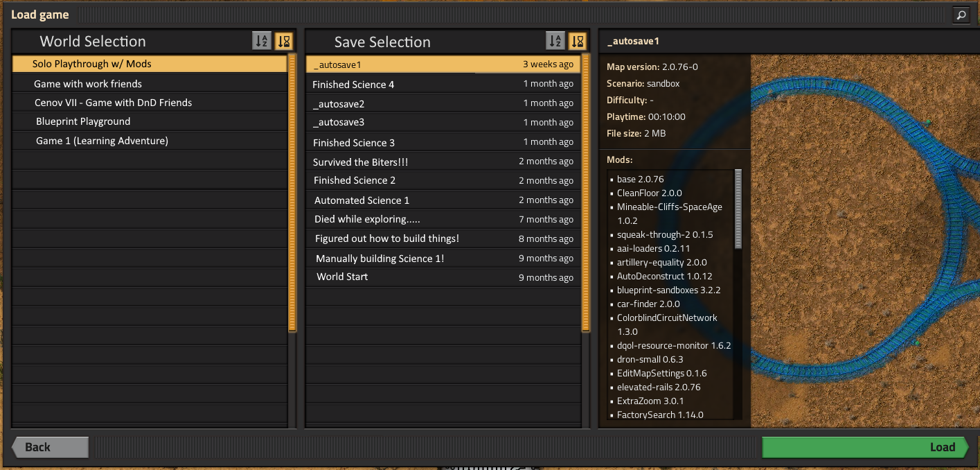980x470 pixels.
Task: Open the search magnifier in Load game
Action: pos(961,15)
